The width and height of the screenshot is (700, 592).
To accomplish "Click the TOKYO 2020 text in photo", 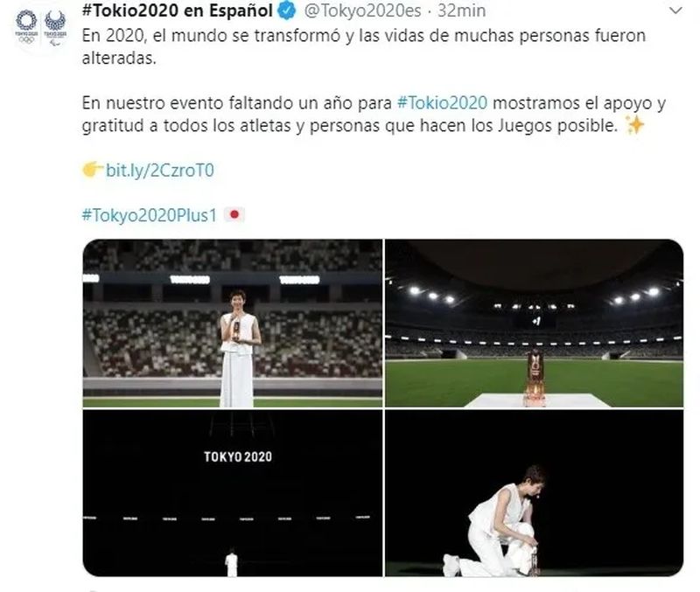I will [238, 456].
